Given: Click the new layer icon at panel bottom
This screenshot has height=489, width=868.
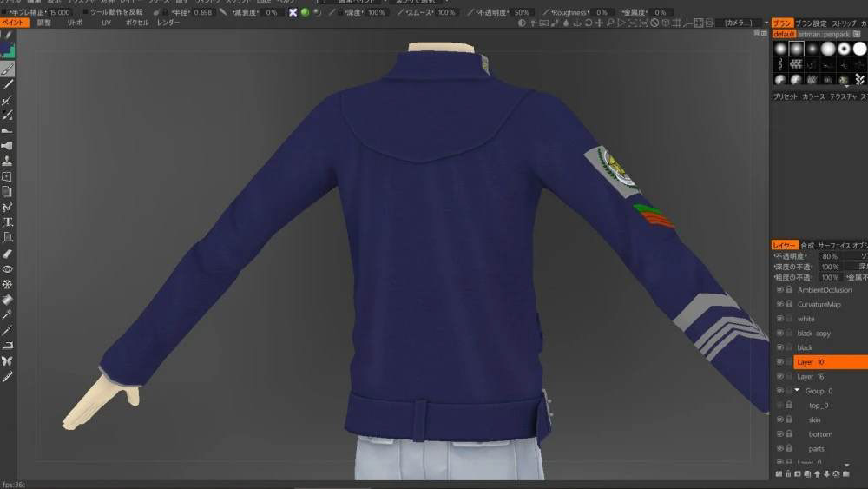Looking at the screenshot, I should click(779, 474).
